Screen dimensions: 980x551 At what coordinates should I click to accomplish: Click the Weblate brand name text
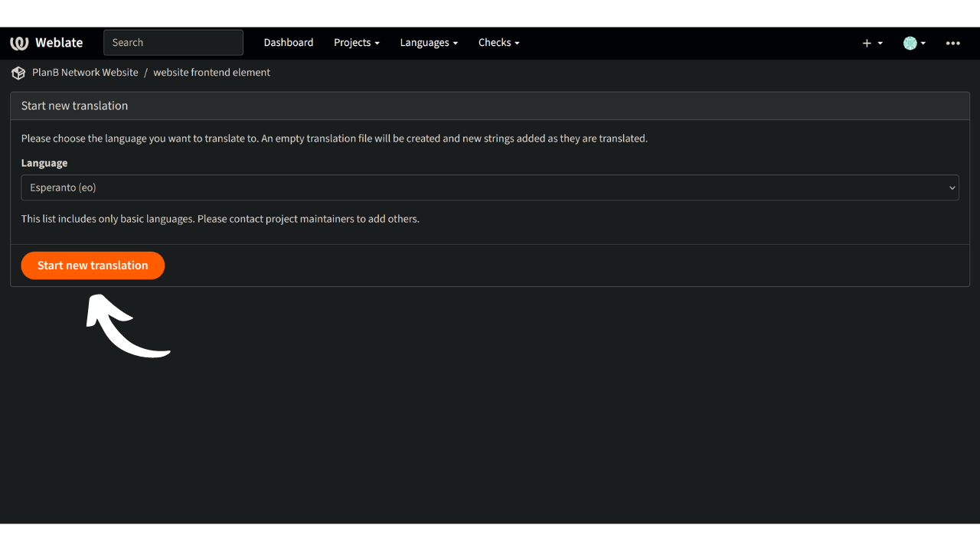[59, 43]
